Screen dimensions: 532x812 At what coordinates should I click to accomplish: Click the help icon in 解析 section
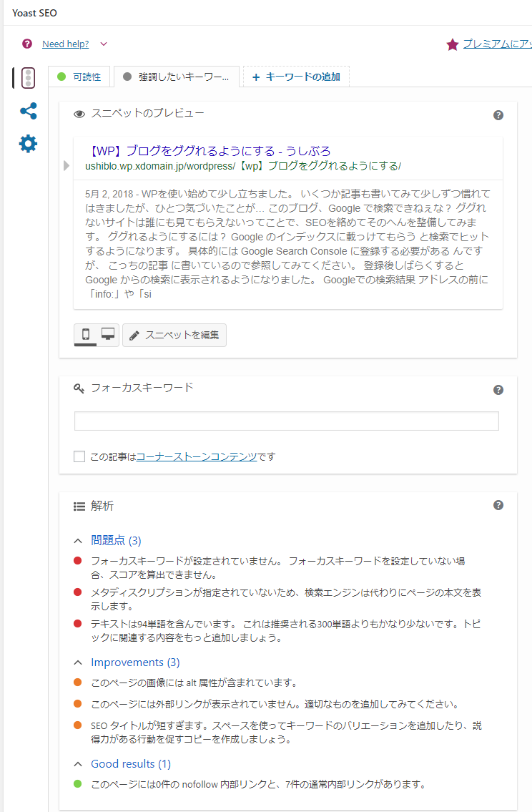tap(498, 505)
